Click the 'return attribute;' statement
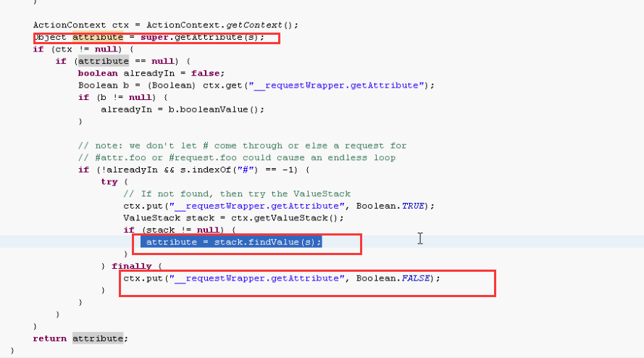The width and height of the screenshot is (644, 358). [x=80, y=338]
